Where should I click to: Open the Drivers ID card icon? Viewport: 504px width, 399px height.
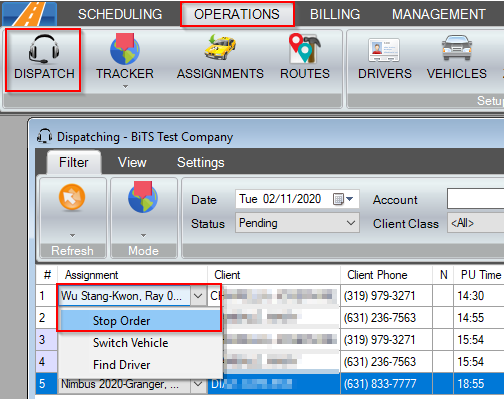[384, 50]
